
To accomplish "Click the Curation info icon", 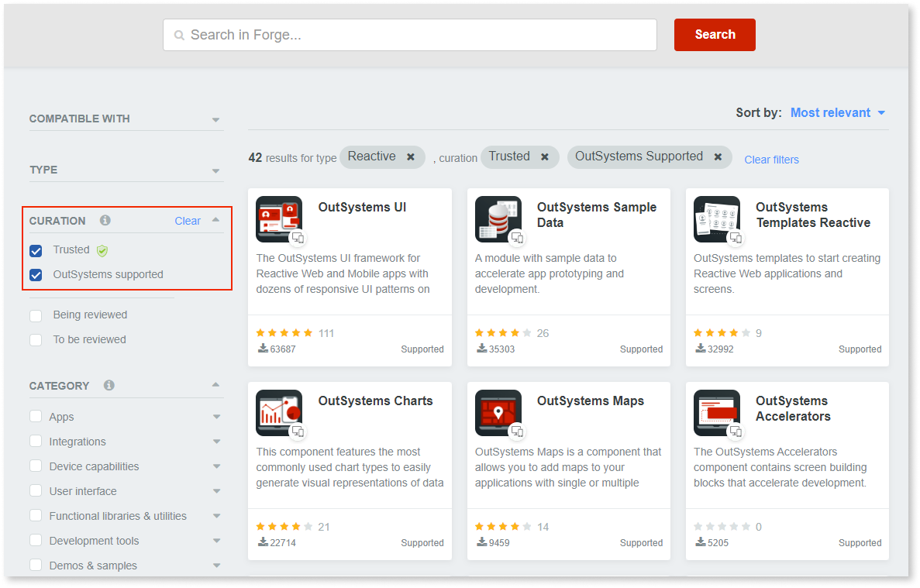I will (x=105, y=221).
